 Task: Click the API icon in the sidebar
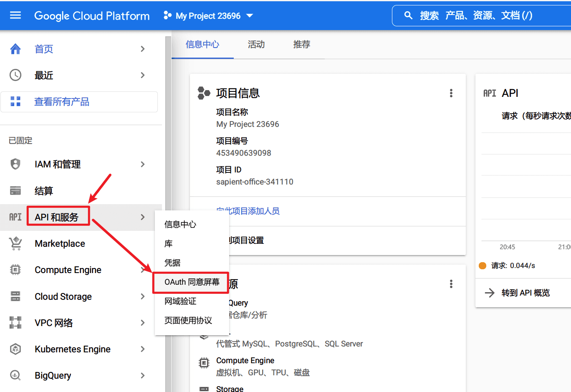(x=15, y=217)
